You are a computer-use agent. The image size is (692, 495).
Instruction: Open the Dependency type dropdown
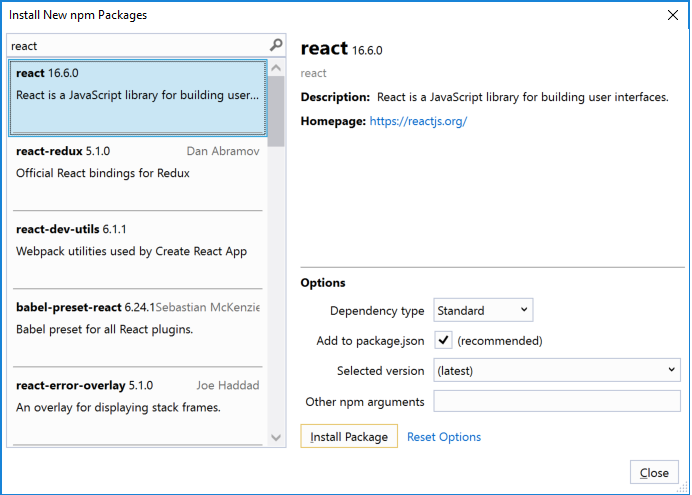(x=483, y=311)
